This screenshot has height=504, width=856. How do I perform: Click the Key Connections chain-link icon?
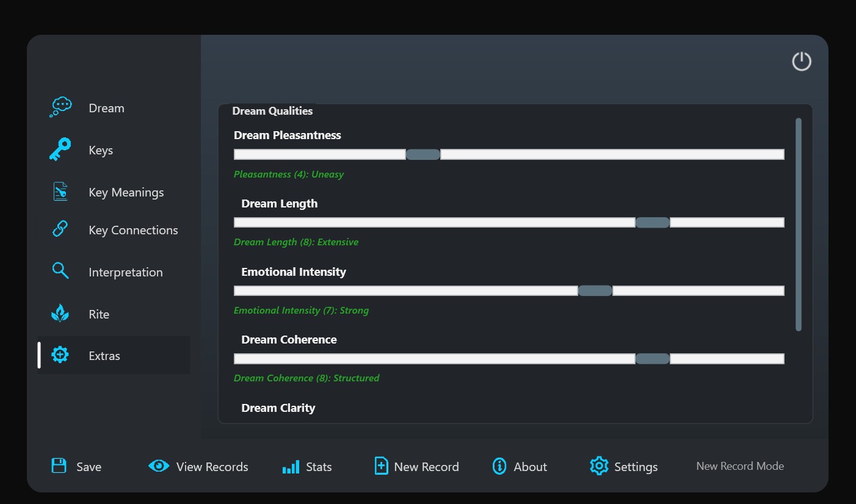pyautogui.click(x=60, y=229)
